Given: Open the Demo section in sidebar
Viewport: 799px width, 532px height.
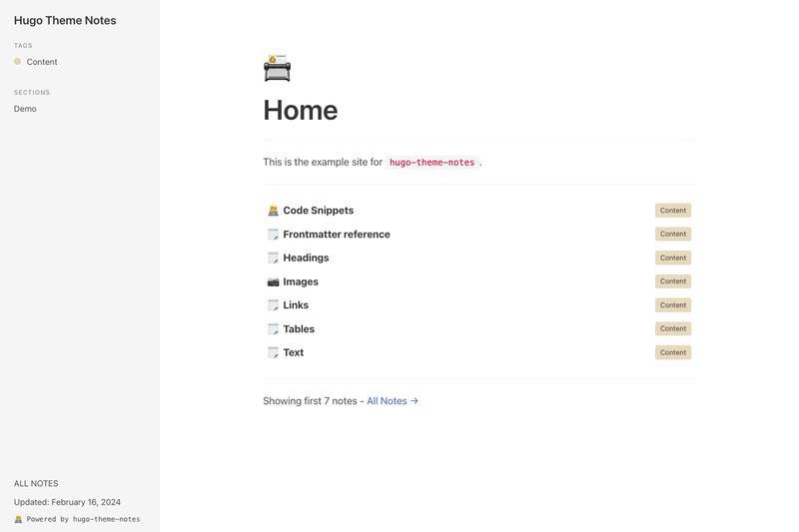Looking at the screenshot, I should (x=25, y=109).
